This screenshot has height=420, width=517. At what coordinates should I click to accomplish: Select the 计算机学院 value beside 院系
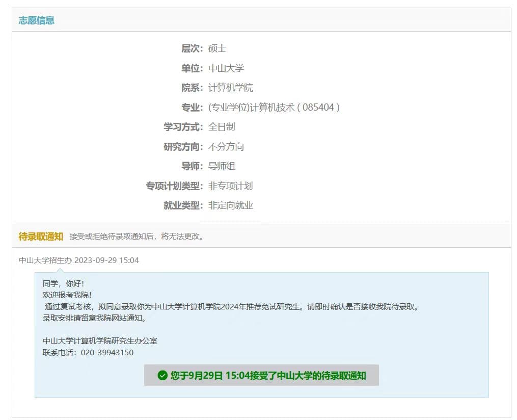230,88
